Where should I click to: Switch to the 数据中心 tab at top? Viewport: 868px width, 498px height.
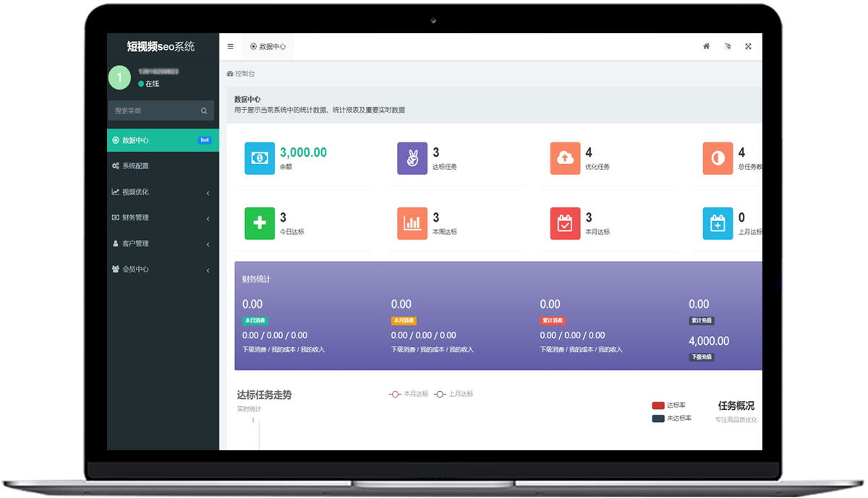pos(270,46)
